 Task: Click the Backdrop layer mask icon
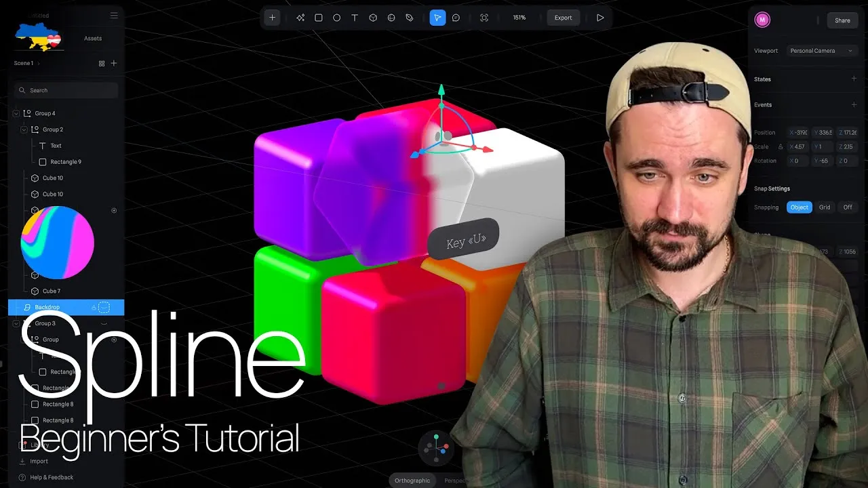tap(104, 308)
